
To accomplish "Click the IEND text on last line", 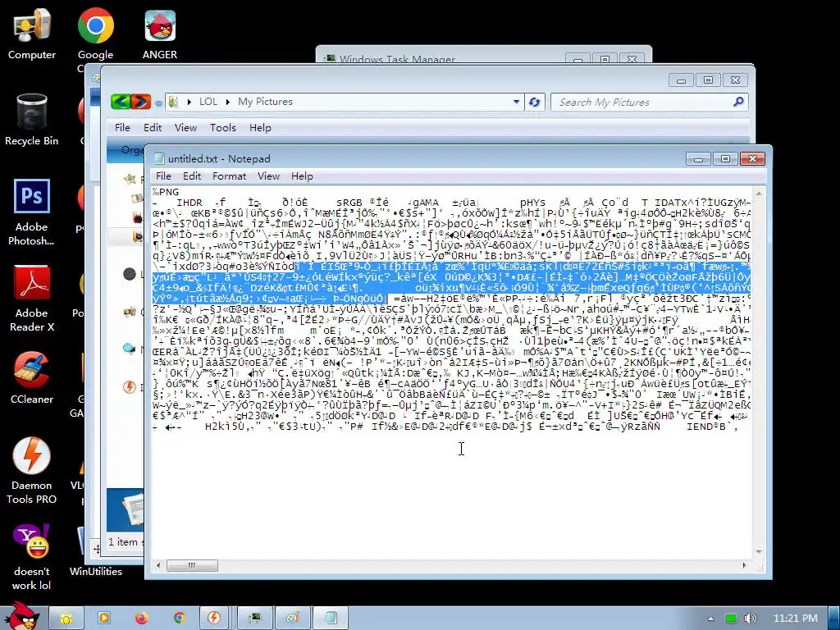I will 701,427.
